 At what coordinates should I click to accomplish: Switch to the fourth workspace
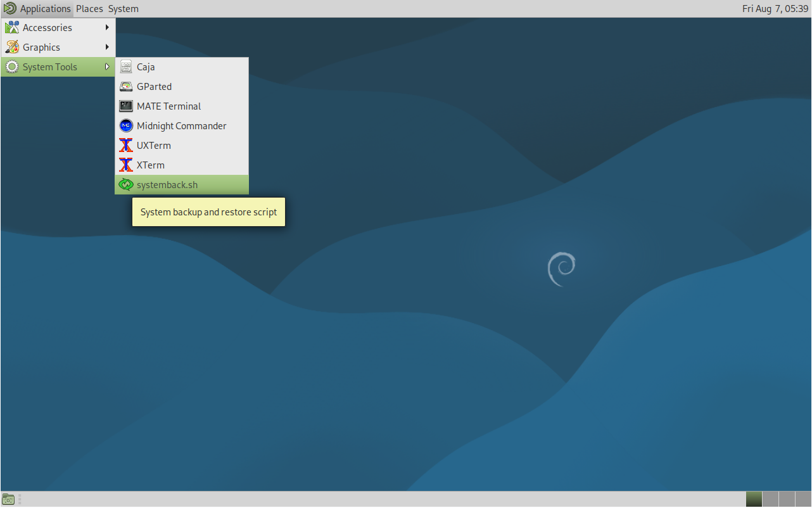[802, 499]
